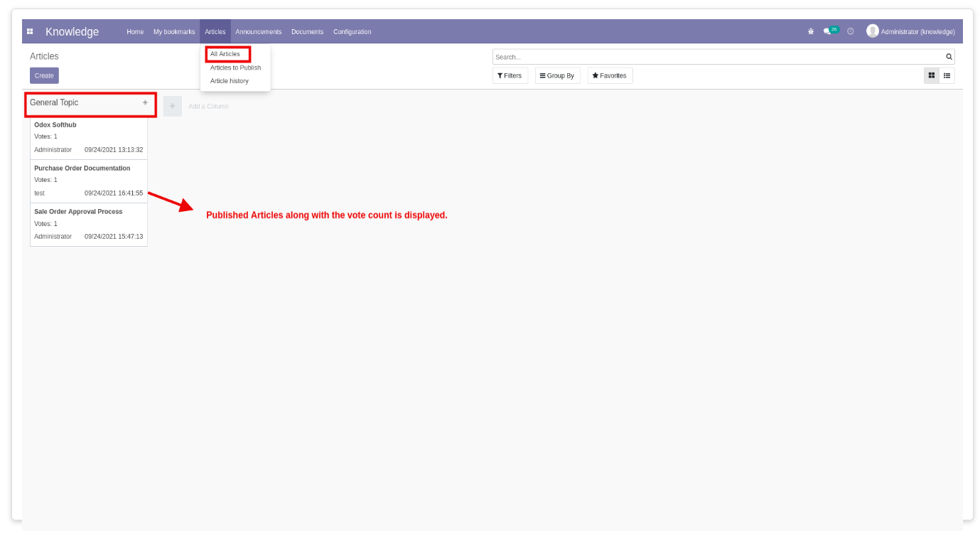980x541 pixels.
Task: Expand the Favorites dropdown
Action: (x=610, y=75)
